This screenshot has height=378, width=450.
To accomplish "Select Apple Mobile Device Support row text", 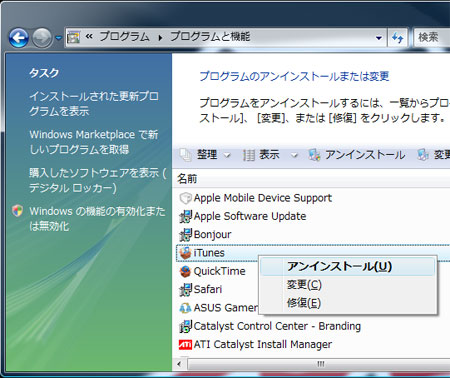I will tap(263, 198).
